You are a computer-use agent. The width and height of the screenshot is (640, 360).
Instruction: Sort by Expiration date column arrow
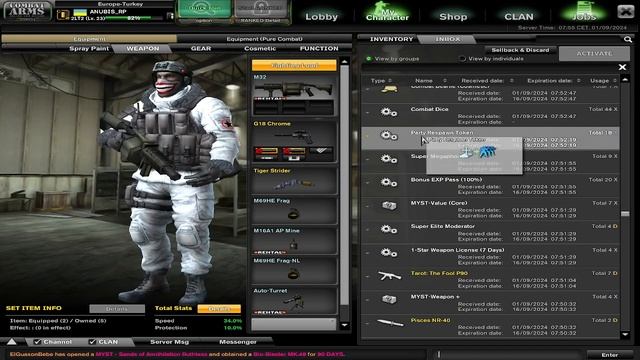pyautogui.click(x=578, y=81)
